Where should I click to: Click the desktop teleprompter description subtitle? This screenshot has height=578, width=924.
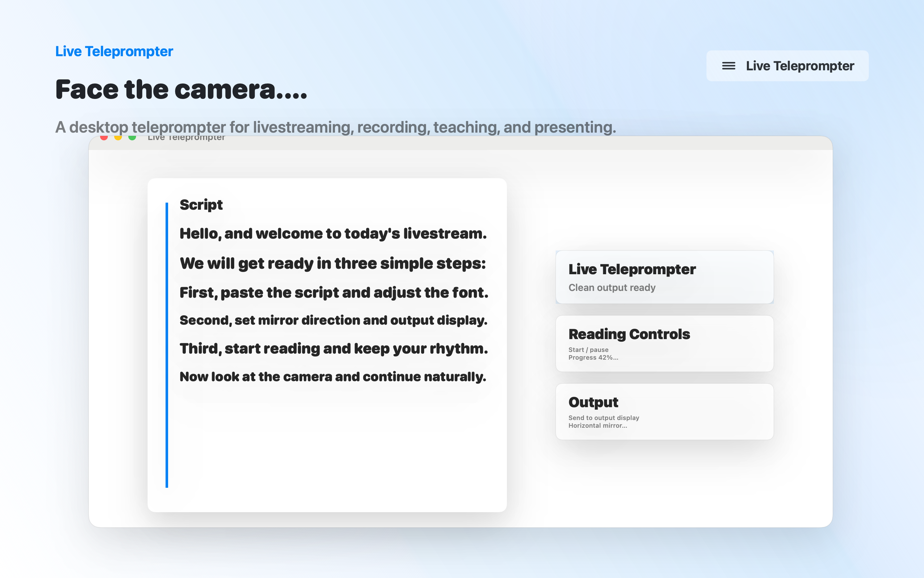pos(336,127)
